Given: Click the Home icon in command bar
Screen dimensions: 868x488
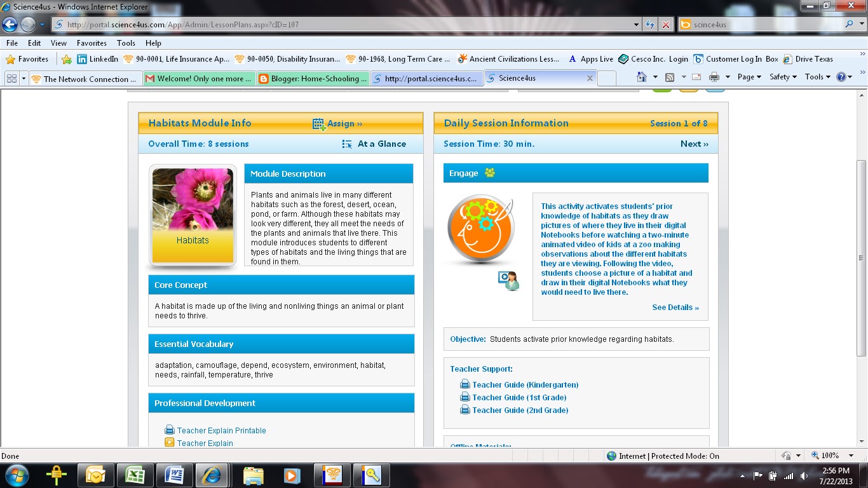Looking at the screenshot, I should point(642,77).
